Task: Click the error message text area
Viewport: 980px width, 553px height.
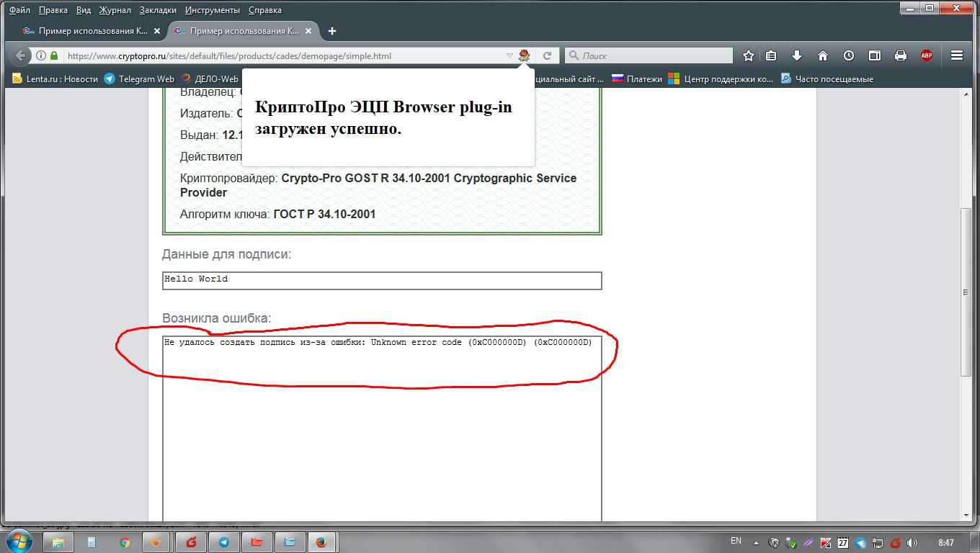Action: (382, 428)
